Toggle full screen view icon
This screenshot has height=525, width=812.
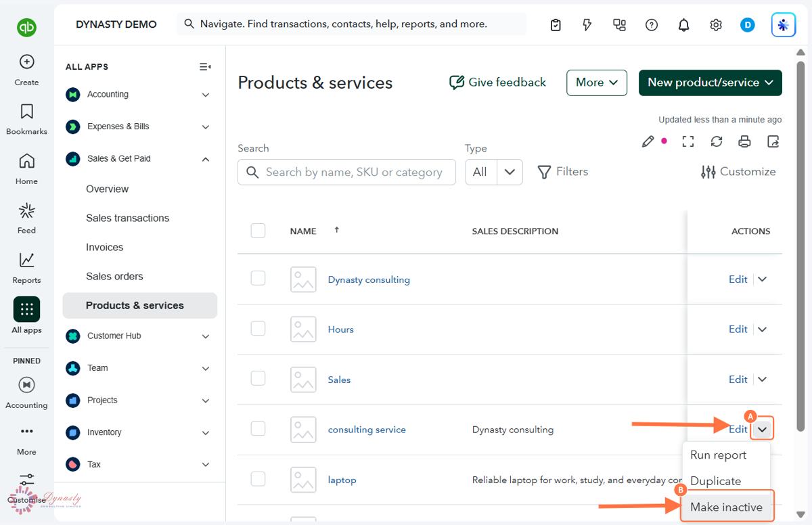[x=688, y=141]
